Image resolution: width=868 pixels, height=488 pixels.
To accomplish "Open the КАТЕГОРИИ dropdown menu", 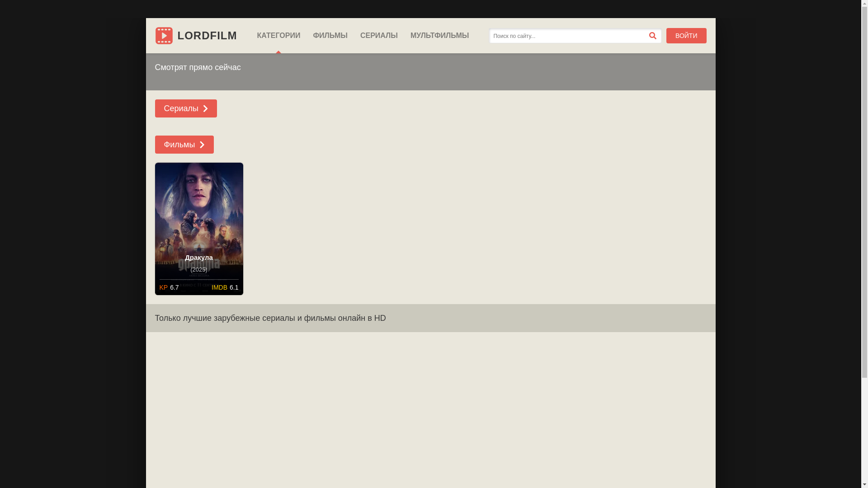I will point(278,36).
